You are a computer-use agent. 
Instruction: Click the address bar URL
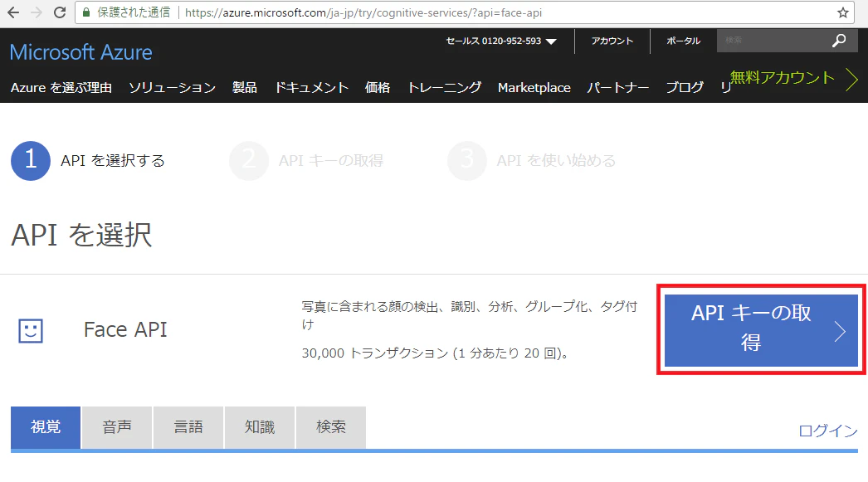[363, 12]
